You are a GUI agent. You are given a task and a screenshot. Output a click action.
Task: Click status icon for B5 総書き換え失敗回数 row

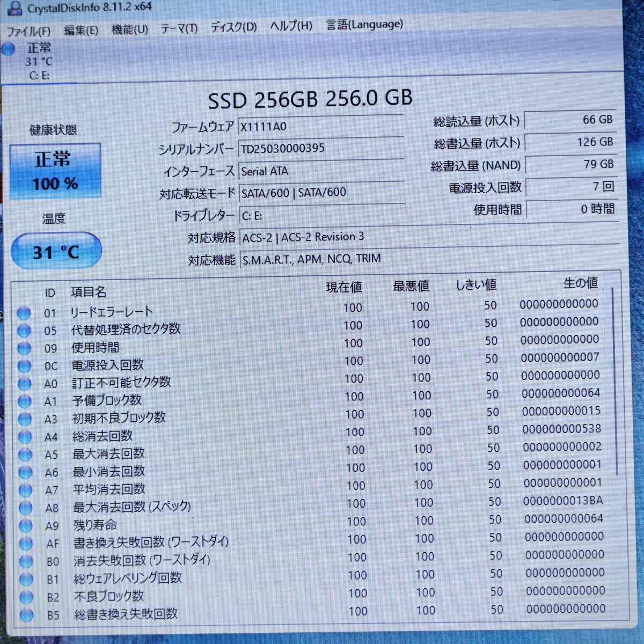click(26, 615)
